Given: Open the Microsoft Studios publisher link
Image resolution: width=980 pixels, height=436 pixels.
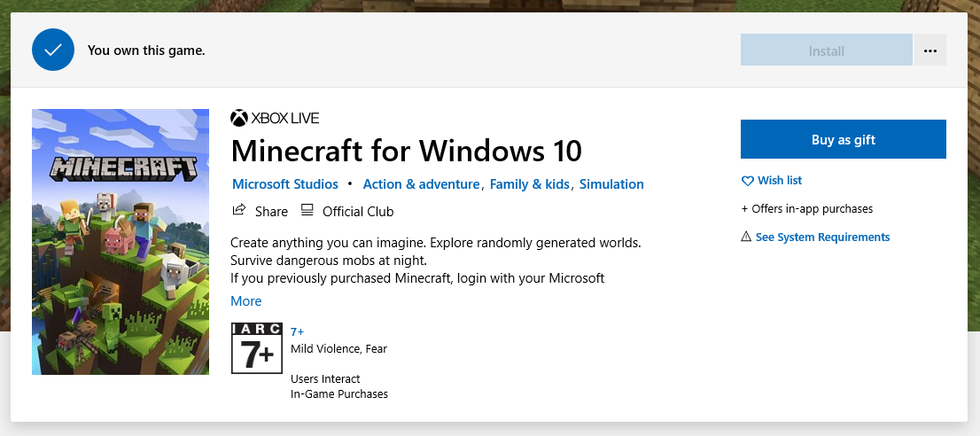Looking at the screenshot, I should coord(285,184).
